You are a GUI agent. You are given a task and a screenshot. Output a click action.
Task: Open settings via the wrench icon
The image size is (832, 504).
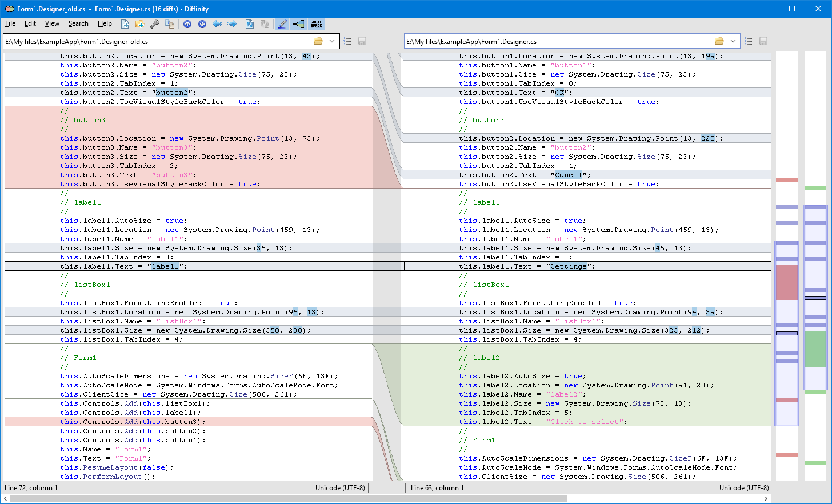pos(154,24)
